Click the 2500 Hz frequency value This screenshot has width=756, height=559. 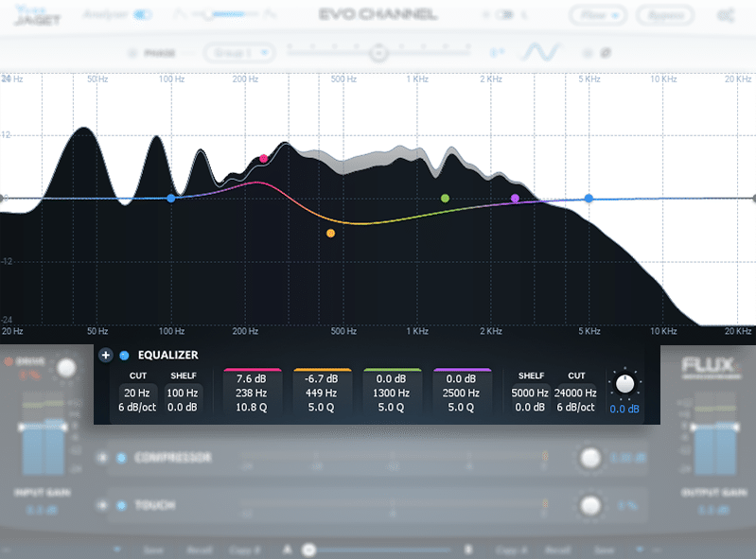(x=461, y=393)
